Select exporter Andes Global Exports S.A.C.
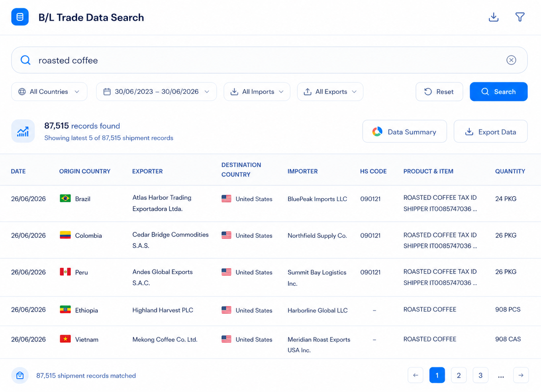 pos(163,277)
